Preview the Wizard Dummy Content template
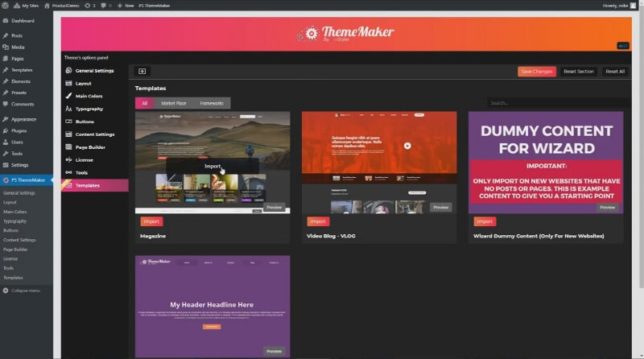 coord(607,208)
